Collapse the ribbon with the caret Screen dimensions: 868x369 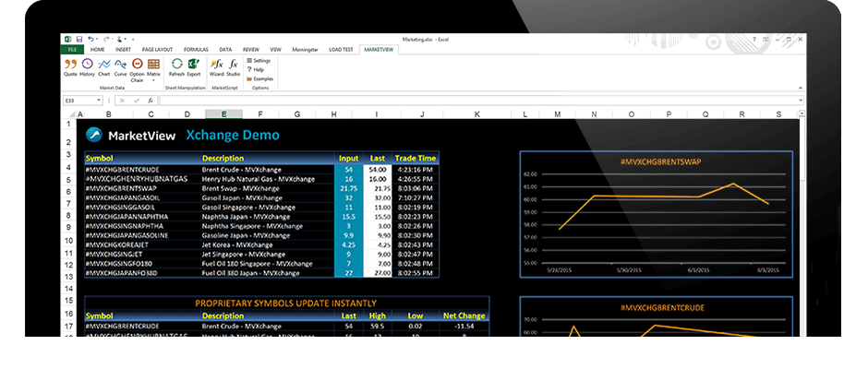click(800, 88)
